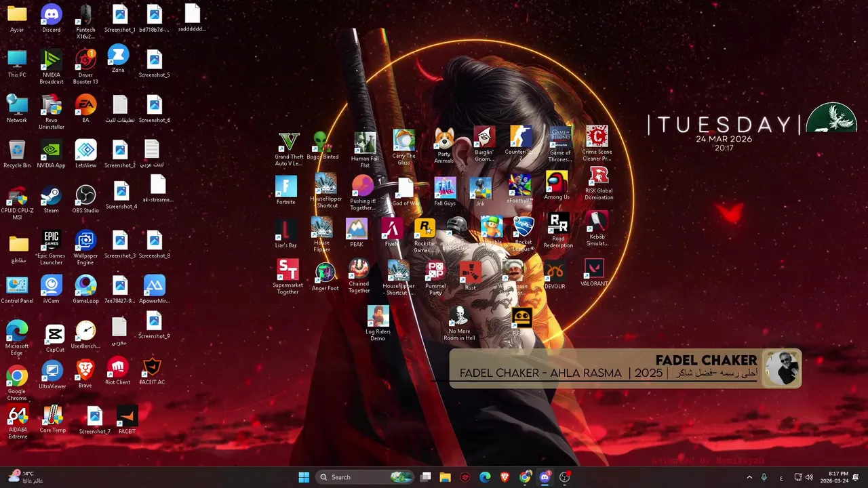Open File Explorer from the taskbar
Screen dimensions: 868x488
tap(445, 477)
